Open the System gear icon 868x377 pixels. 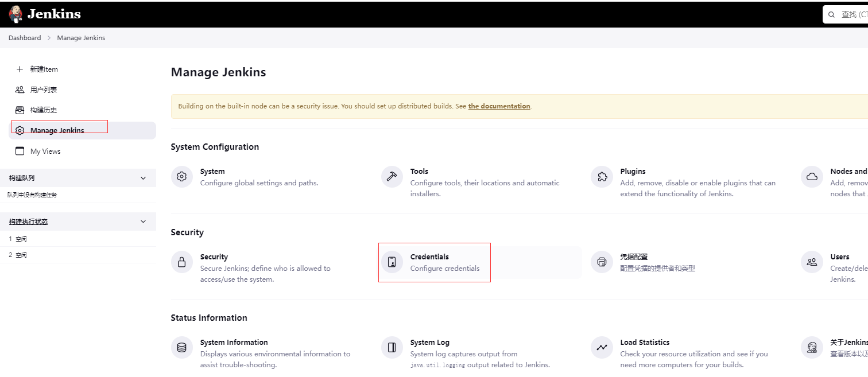pos(182,177)
